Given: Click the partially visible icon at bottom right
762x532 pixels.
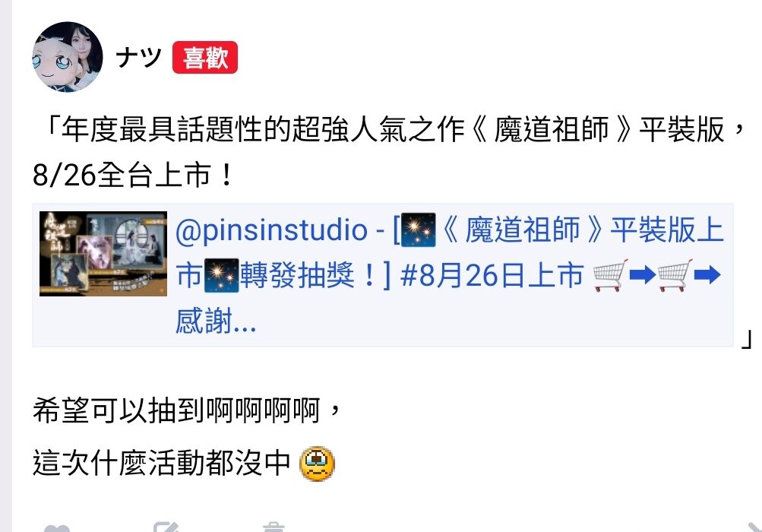Looking at the screenshot, I should click(x=754, y=527).
